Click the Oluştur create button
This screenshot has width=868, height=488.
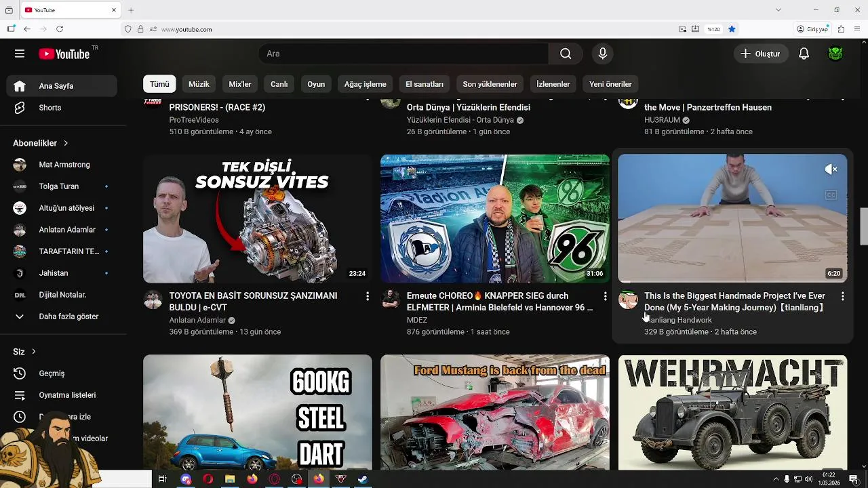coord(761,54)
